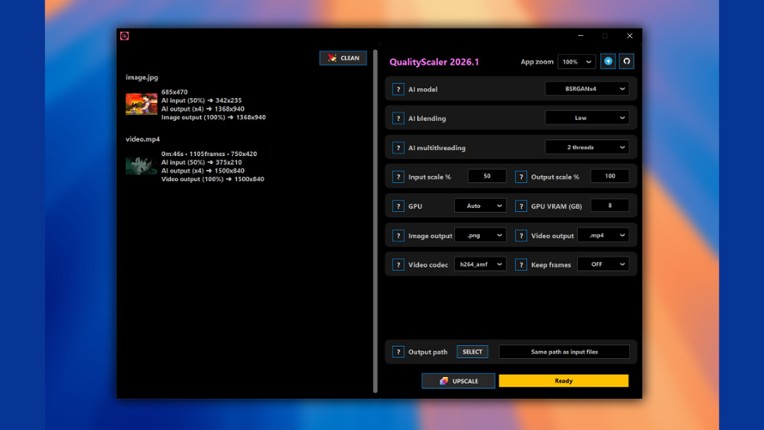Expand the 2 threads multithreading dropdown
The image size is (764, 430).
pyautogui.click(x=587, y=147)
